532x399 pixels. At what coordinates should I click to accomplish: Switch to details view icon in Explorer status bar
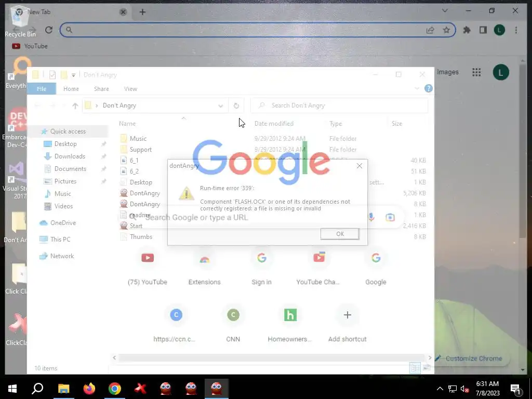[x=415, y=368]
